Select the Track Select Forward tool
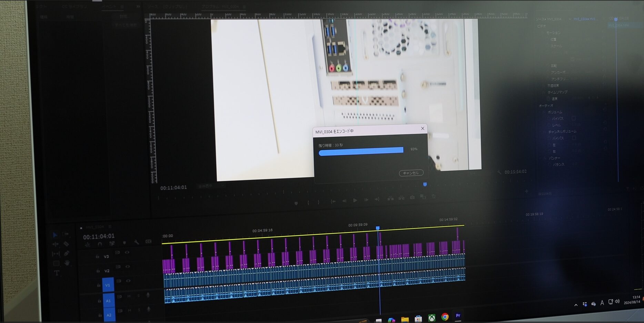Viewport: 644px width, 323px height. click(x=66, y=234)
